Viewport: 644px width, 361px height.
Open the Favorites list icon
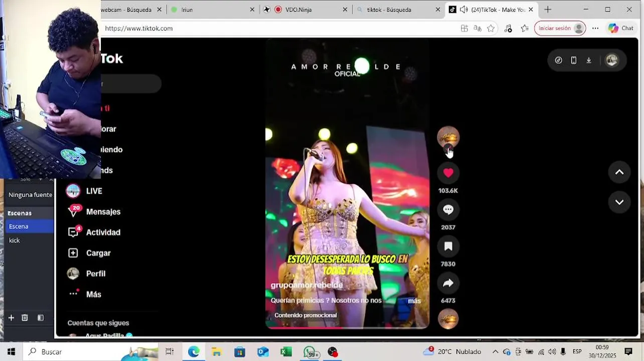[x=525, y=29]
